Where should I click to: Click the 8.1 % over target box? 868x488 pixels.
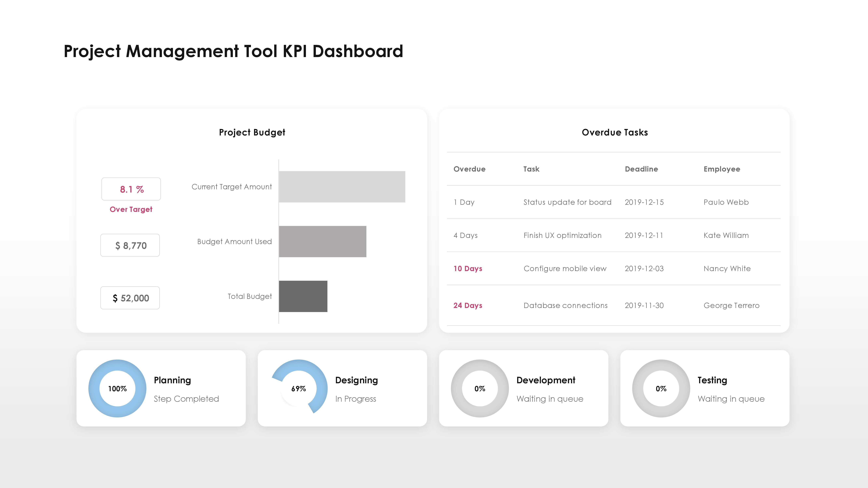(x=131, y=189)
